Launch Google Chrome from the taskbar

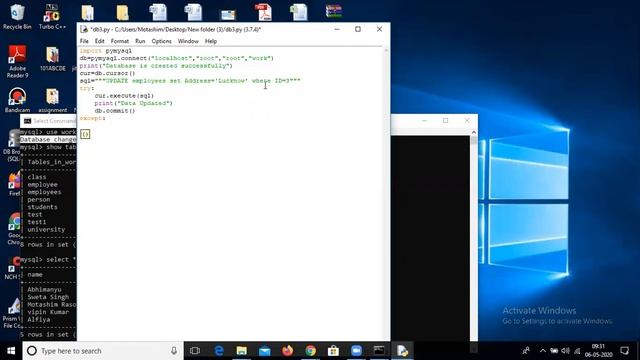point(310,351)
